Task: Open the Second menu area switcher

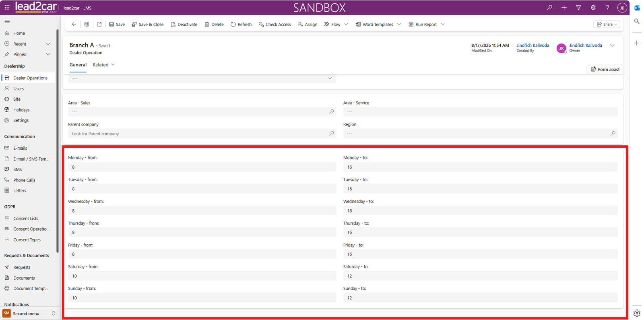Action: pyautogui.click(x=29, y=314)
